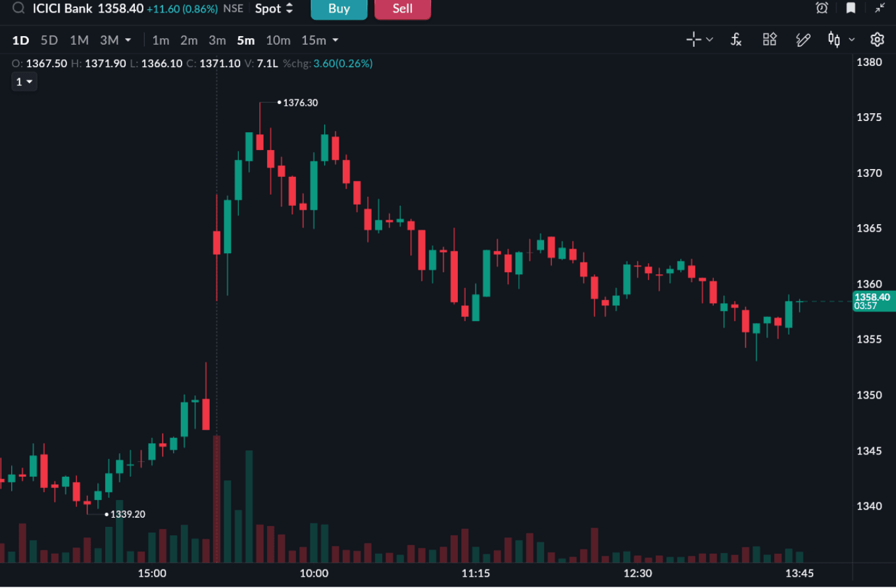Activate the drawing pencil tool

click(x=803, y=40)
